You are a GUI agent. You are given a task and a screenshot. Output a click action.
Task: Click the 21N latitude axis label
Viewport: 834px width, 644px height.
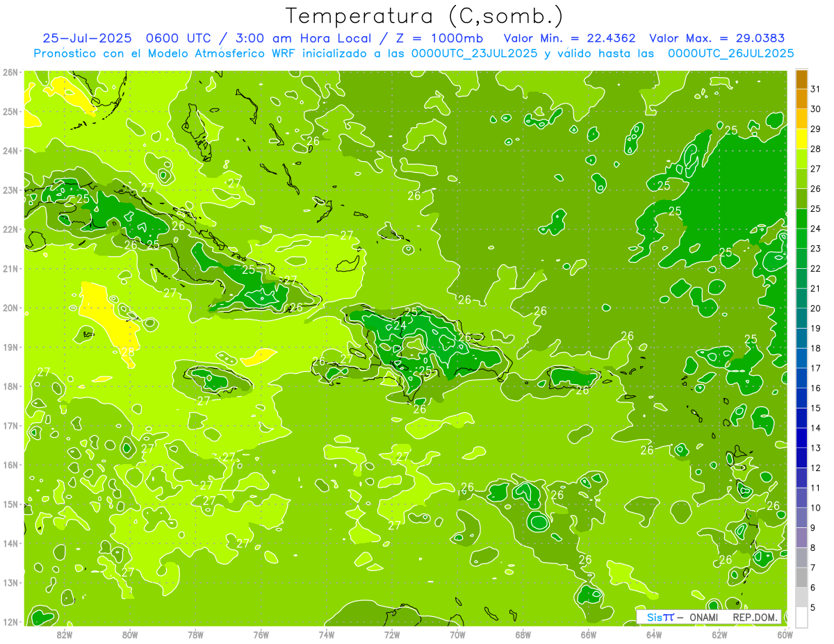click(x=10, y=268)
